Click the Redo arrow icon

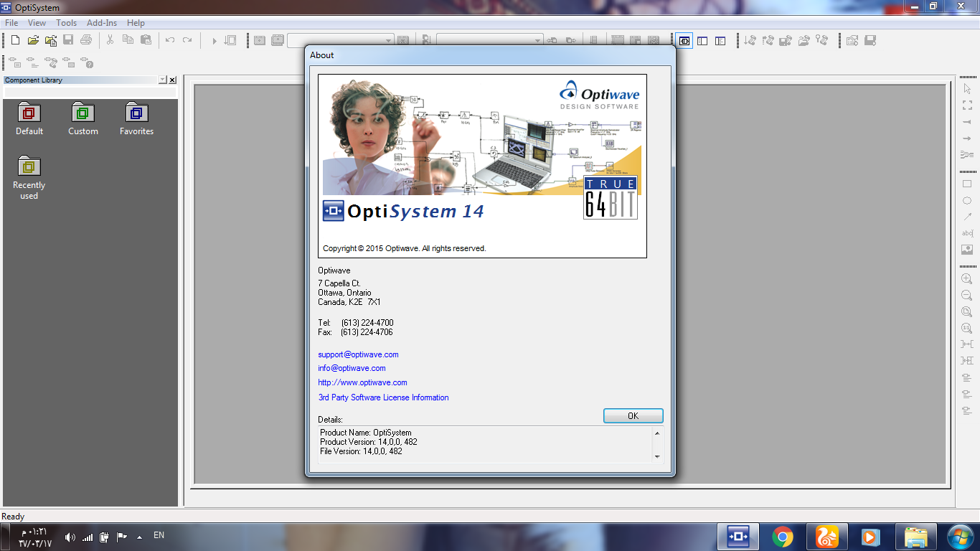tap(187, 40)
